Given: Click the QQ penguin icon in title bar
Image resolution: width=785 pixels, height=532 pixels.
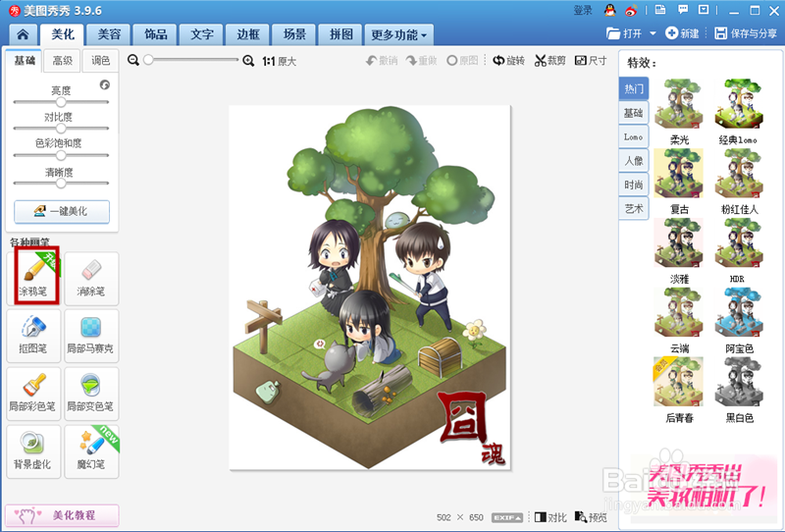Looking at the screenshot, I should pyautogui.click(x=609, y=10).
